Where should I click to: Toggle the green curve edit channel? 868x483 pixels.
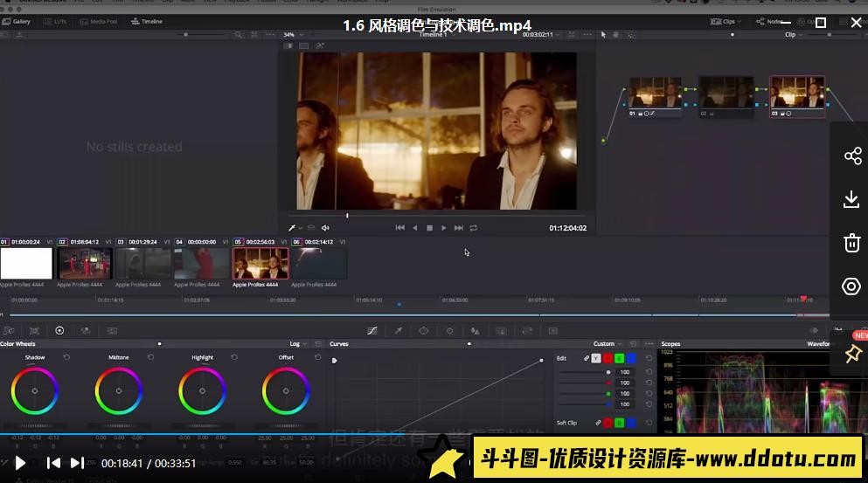tap(619, 358)
